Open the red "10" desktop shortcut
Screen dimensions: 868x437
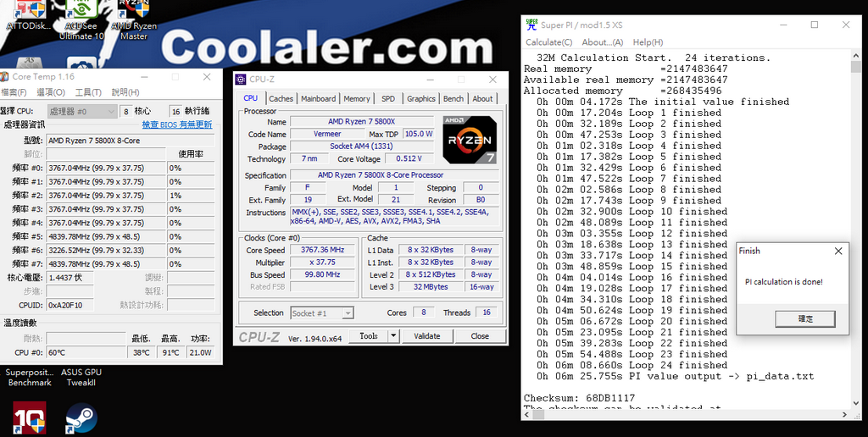pyautogui.click(x=30, y=418)
